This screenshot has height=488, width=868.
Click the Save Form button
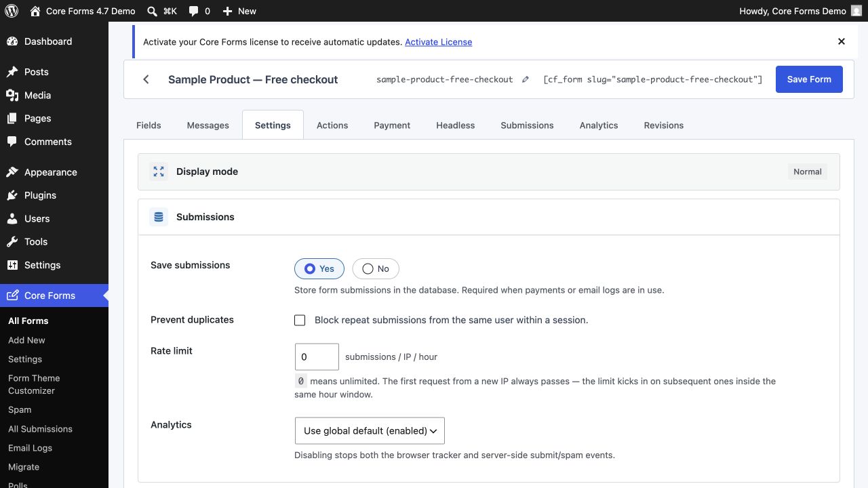pos(809,79)
